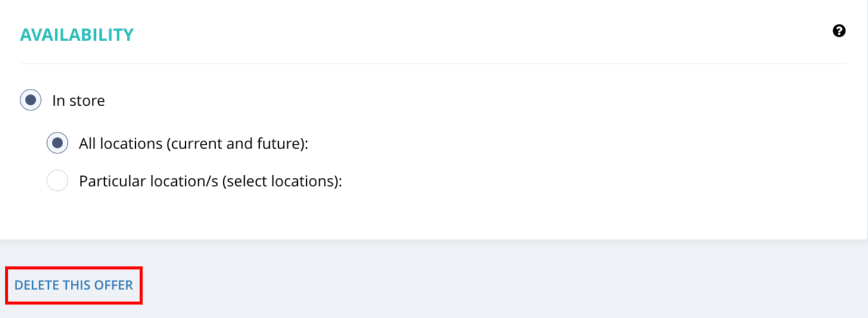Image resolution: width=868 pixels, height=318 pixels.
Task: Click the empty circle beside Particular location/s
Action: pyautogui.click(x=57, y=181)
